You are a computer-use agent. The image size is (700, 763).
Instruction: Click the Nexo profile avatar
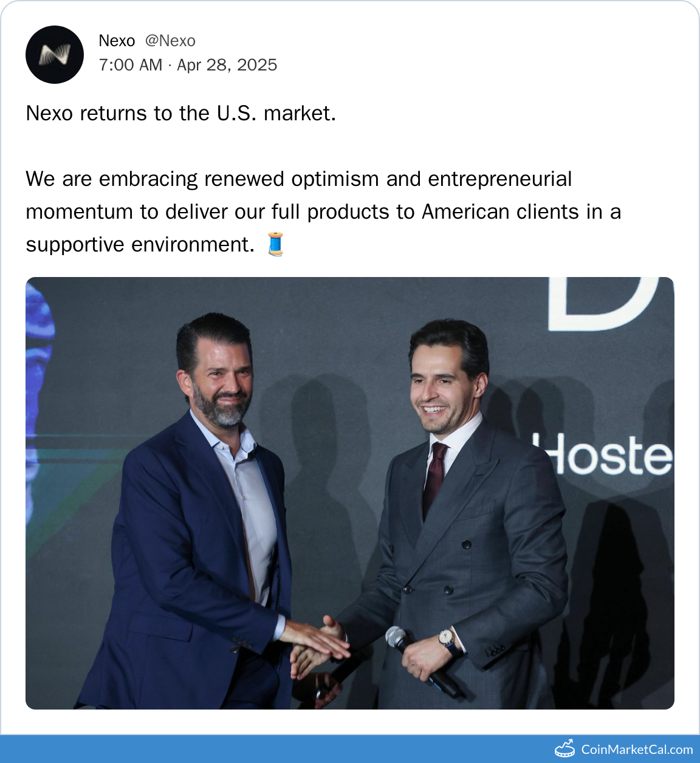click(x=55, y=55)
